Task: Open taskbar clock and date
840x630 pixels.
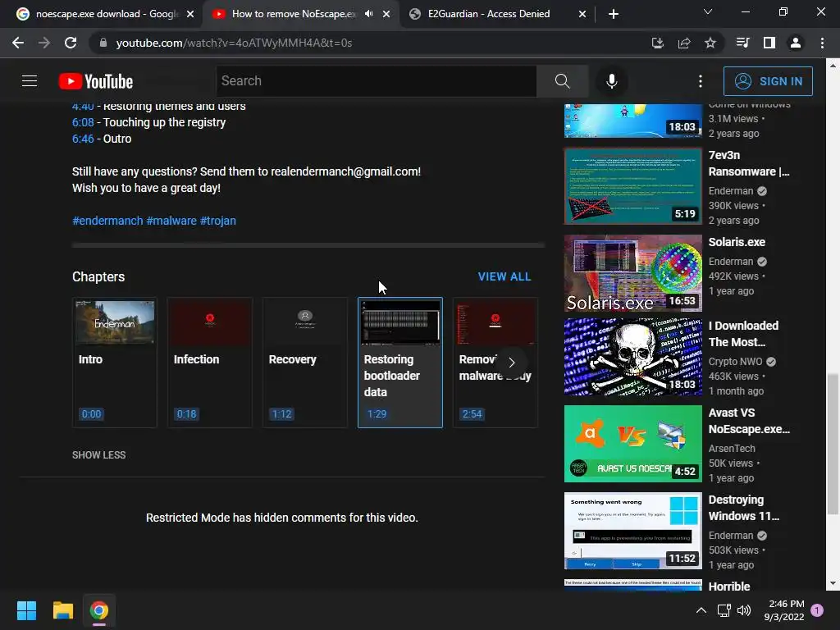Action: [x=783, y=610]
